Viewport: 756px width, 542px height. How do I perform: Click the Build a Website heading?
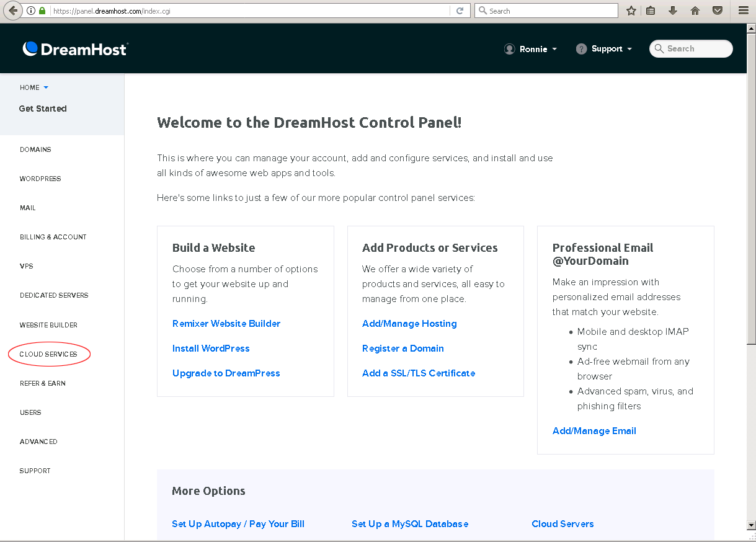213,247
